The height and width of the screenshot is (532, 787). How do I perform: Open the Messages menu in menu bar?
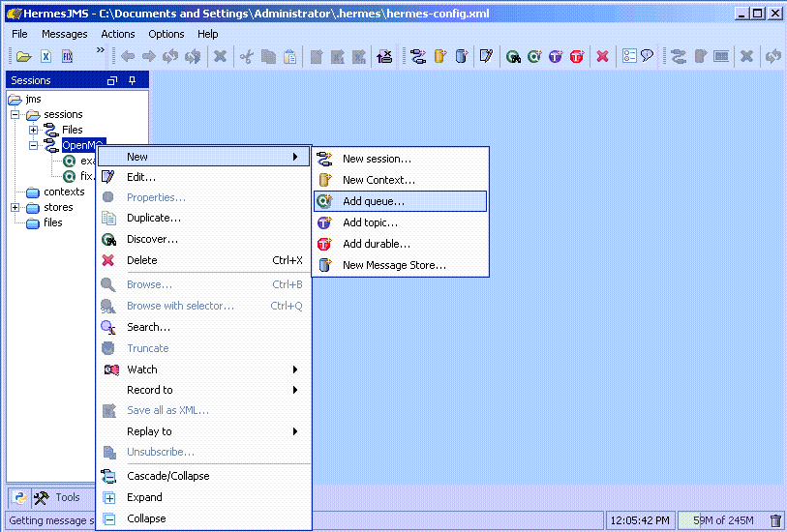tap(64, 34)
